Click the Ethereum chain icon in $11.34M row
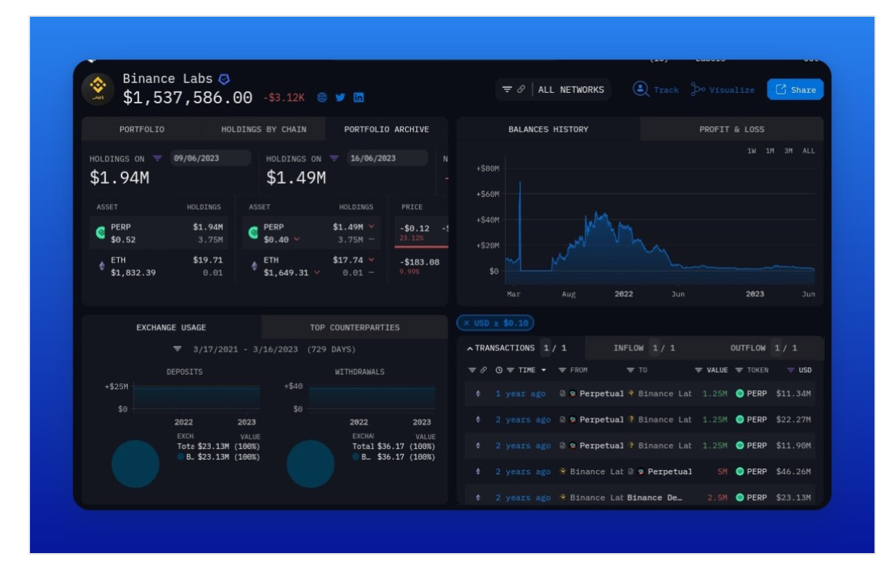Image resolution: width=894 pixels, height=588 pixels. pyautogui.click(x=478, y=394)
